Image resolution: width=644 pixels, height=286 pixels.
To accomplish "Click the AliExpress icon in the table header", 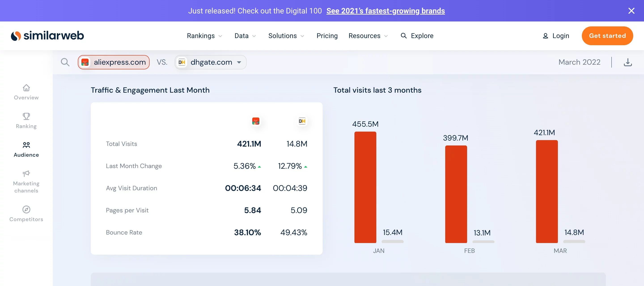I will (256, 121).
